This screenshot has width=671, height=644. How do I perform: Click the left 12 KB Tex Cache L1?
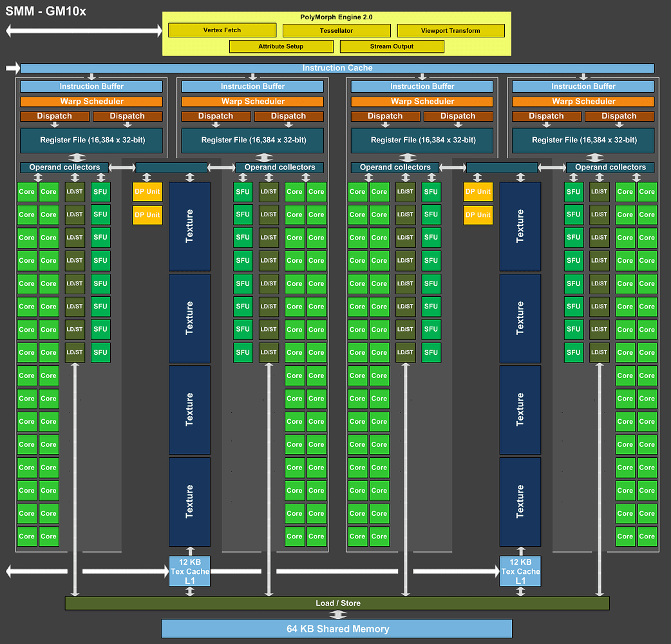189,571
